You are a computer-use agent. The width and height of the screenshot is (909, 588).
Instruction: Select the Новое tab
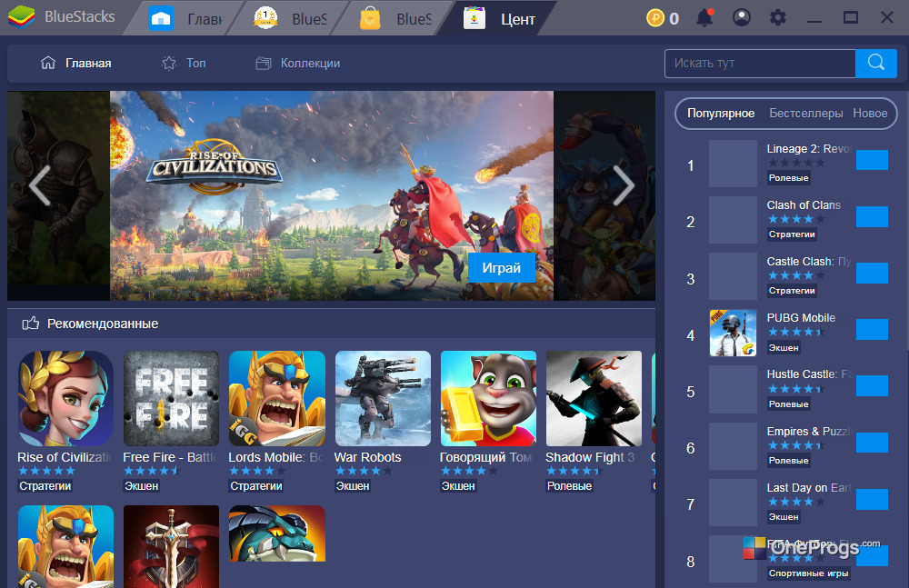click(x=870, y=113)
